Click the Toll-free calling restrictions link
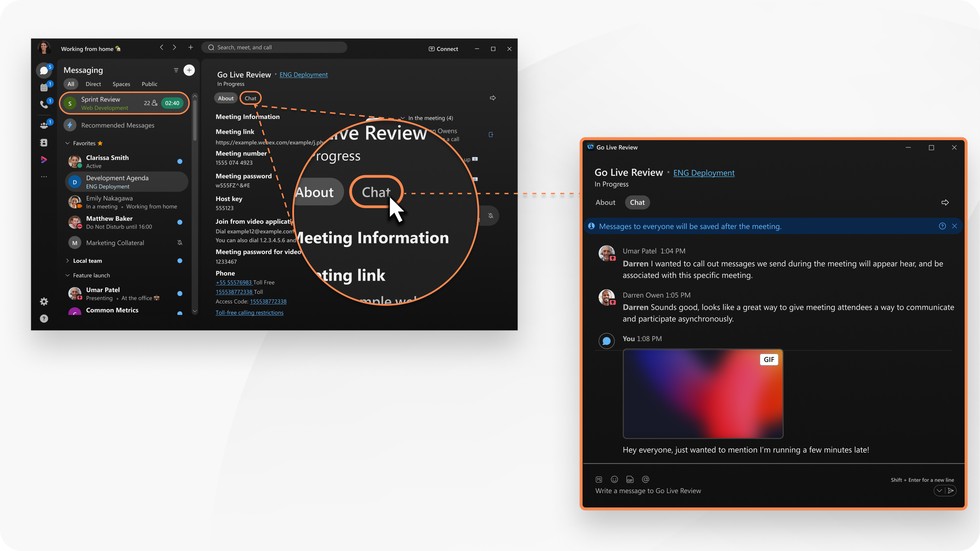 [250, 312]
